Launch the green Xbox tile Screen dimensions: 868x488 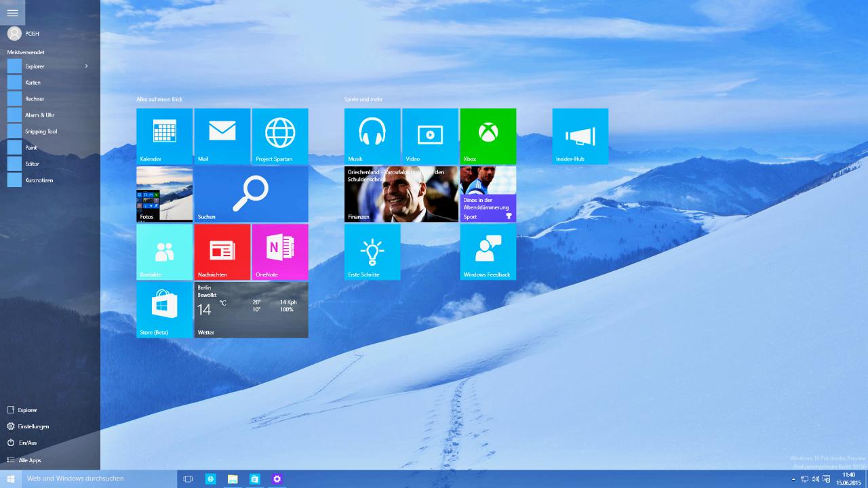click(x=488, y=136)
